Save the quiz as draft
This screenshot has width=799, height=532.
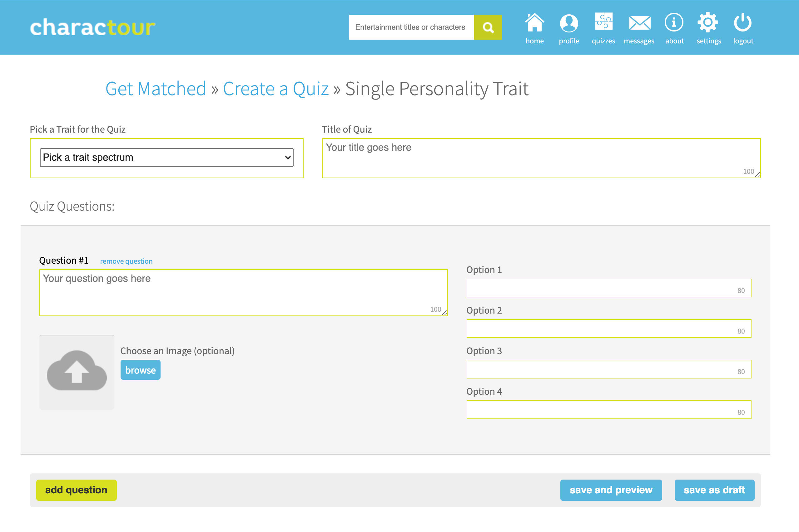pos(714,490)
